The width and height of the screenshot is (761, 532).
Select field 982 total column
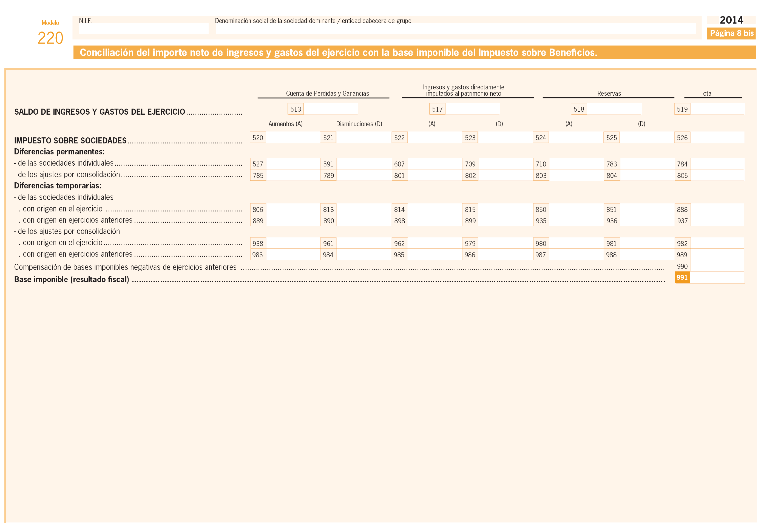click(718, 243)
